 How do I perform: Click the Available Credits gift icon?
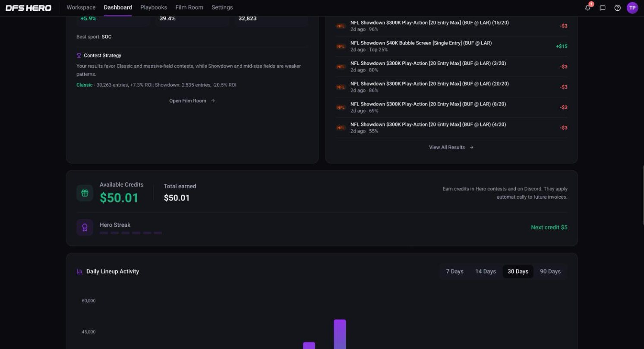85,193
